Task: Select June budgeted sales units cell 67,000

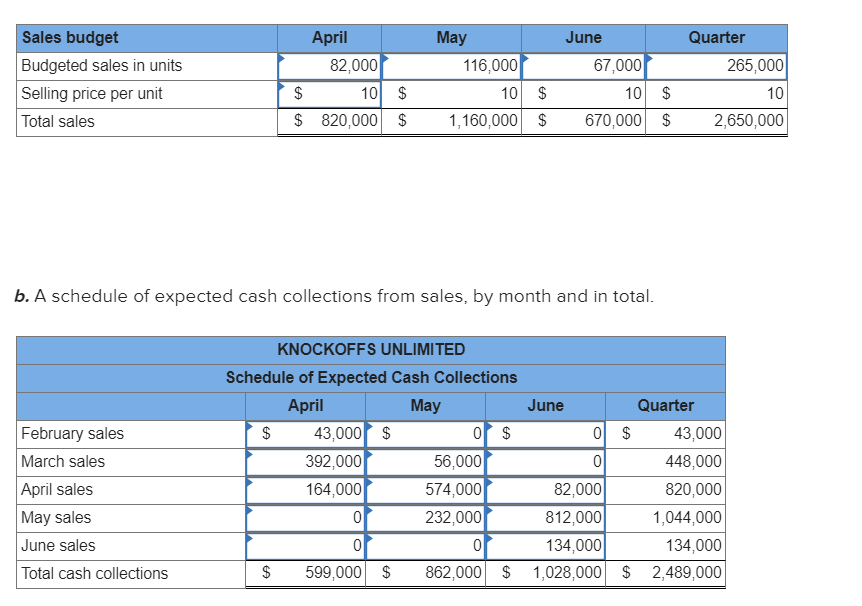Action: [583, 66]
